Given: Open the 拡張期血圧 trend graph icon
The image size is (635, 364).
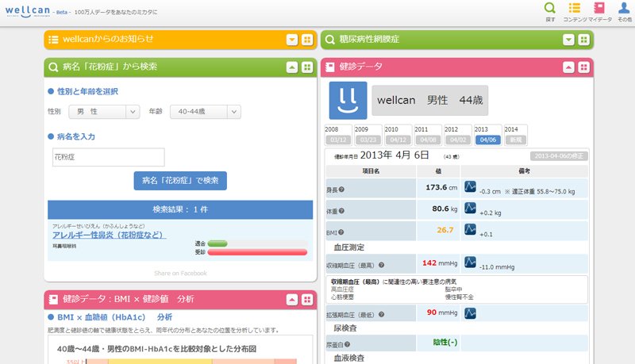Looking at the screenshot, I should (x=470, y=313).
